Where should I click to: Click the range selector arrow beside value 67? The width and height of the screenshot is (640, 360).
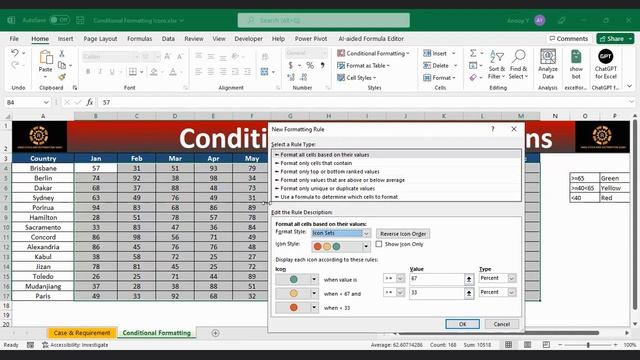coord(469,279)
